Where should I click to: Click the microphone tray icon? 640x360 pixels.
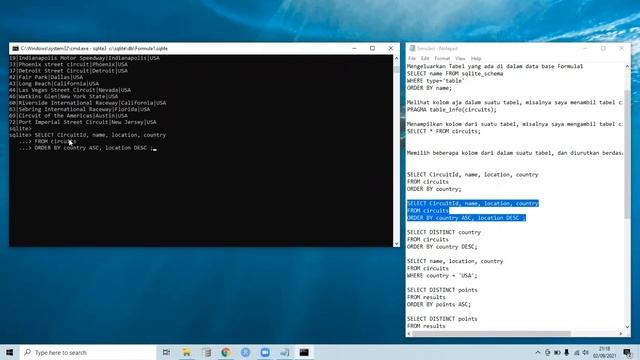pyautogui.click(x=567, y=352)
